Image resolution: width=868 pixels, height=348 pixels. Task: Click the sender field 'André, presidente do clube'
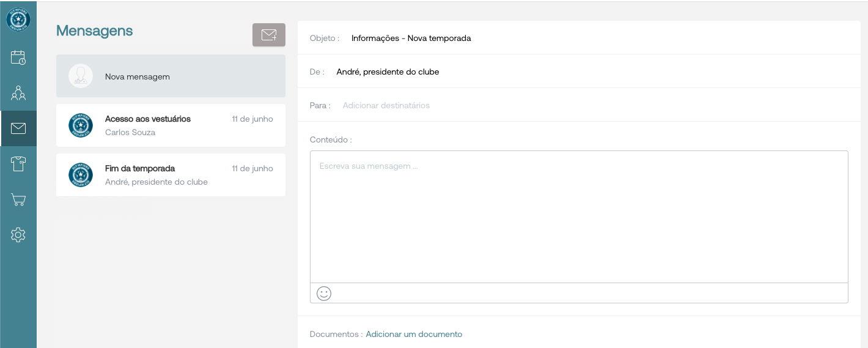click(x=388, y=72)
